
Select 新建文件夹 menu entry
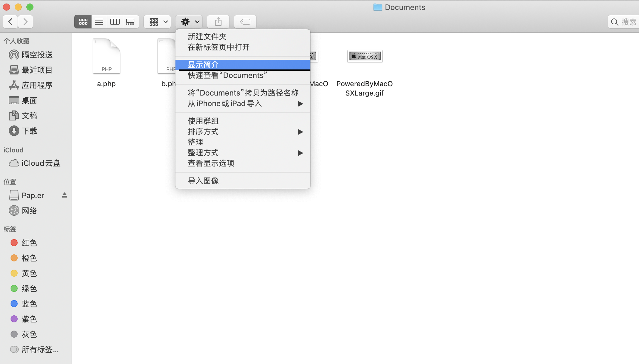coord(207,37)
